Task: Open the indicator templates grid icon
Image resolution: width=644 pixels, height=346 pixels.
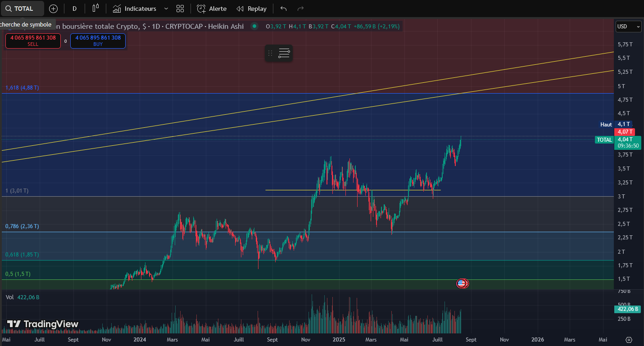Action: tap(180, 9)
